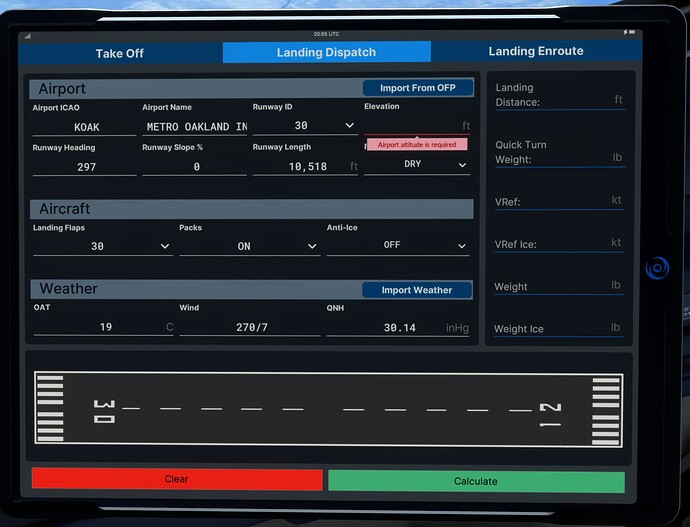Switch to the Take Off tab
The width and height of the screenshot is (690, 527).
click(x=120, y=53)
